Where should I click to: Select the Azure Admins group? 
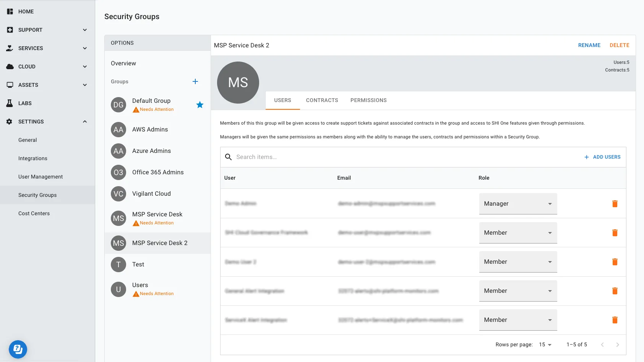[157, 151]
